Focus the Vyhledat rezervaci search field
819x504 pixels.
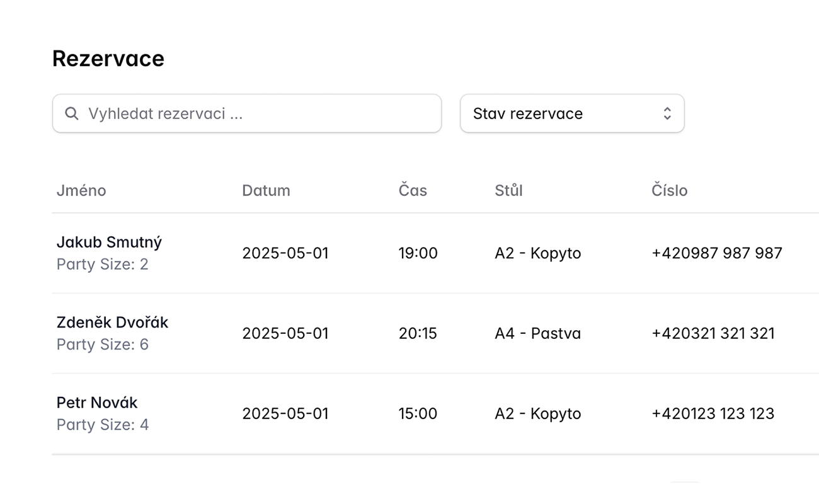[258, 113]
